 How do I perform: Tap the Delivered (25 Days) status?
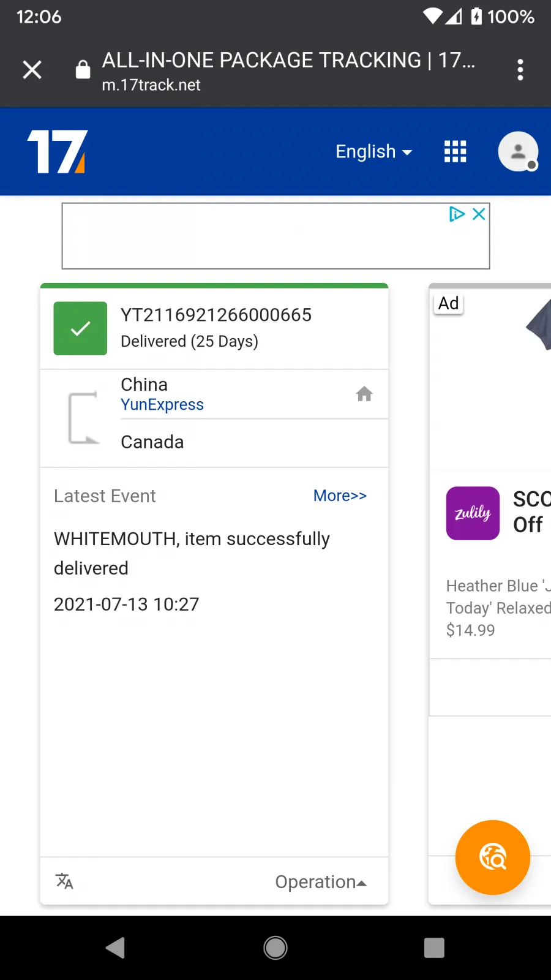point(189,341)
